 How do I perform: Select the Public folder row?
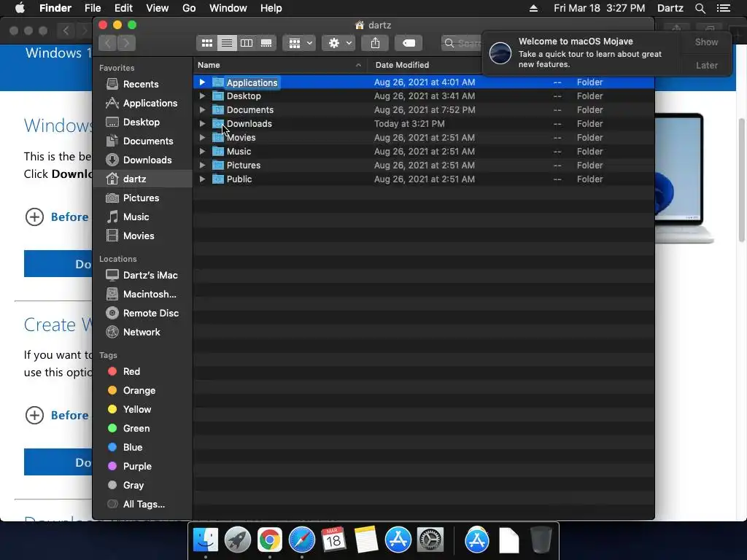[x=424, y=179]
